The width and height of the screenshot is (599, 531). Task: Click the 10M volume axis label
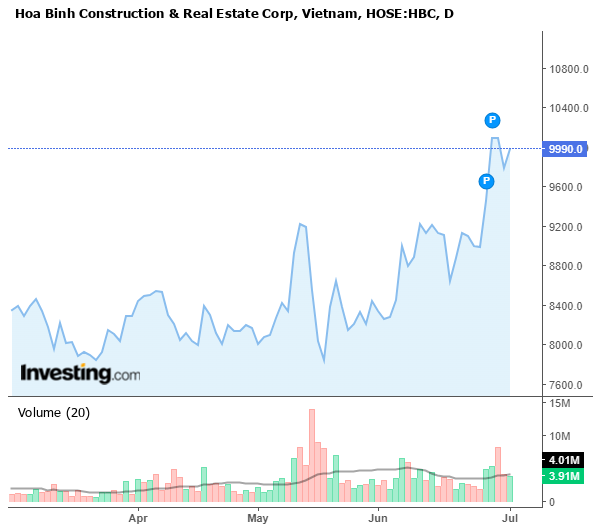point(560,436)
